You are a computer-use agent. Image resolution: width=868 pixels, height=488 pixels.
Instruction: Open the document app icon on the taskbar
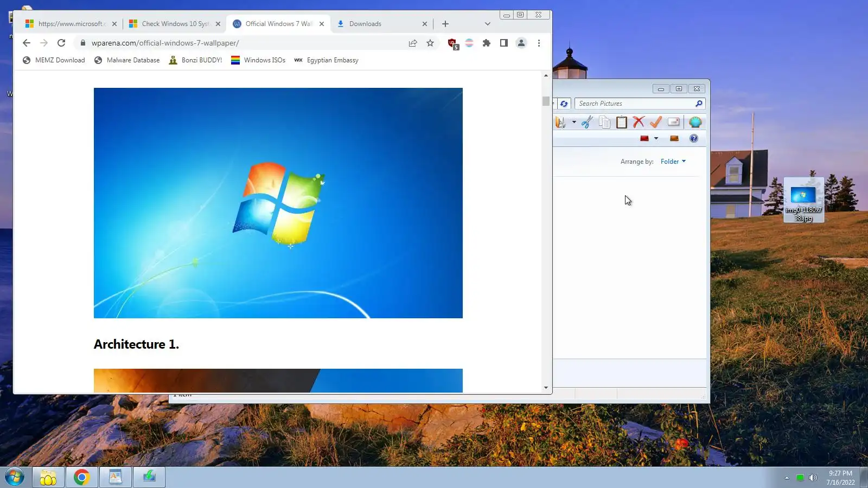pos(116,477)
